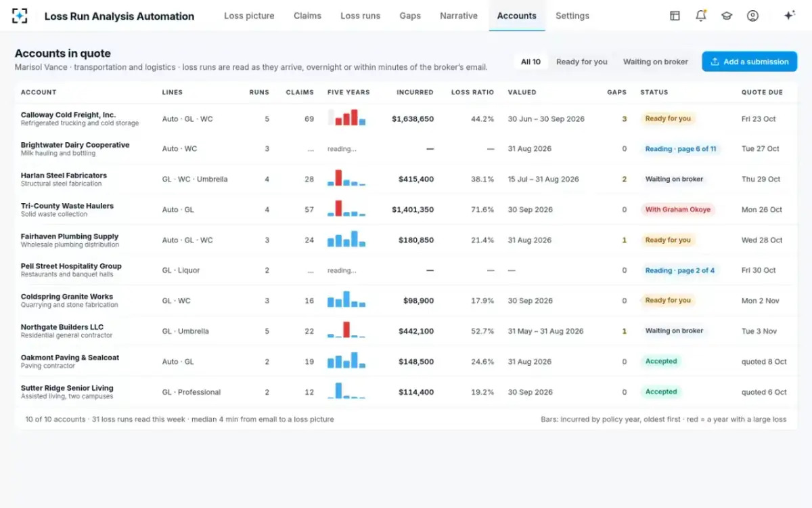
Task: Click the With Graham Okoye status badge
Action: point(678,210)
